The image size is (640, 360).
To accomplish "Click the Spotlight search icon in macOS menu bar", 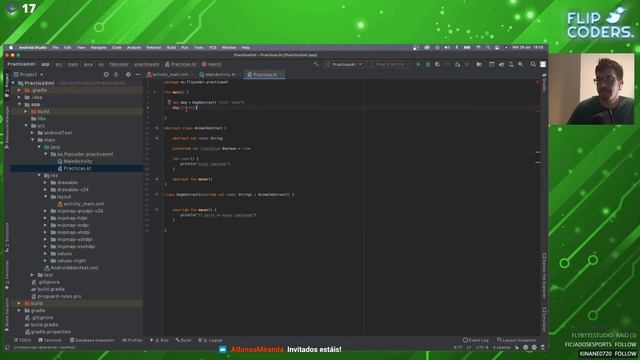I will pos(488,48).
